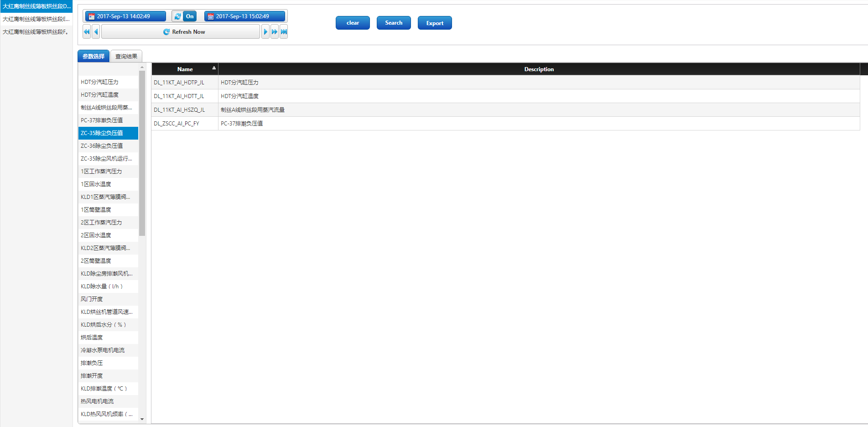Screen dimensions: 868x427
Task: Select table row DL_11KT_AI_HDTP_JL
Action: (x=506, y=83)
